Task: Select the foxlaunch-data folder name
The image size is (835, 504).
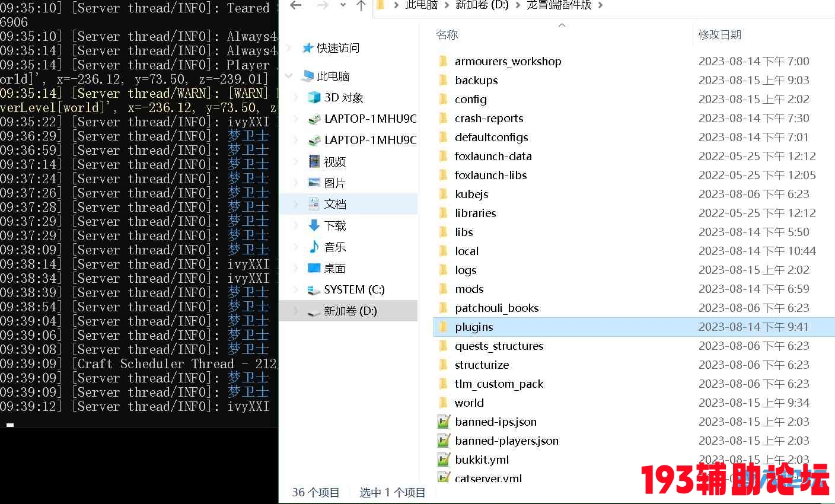Action: click(493, 156)
